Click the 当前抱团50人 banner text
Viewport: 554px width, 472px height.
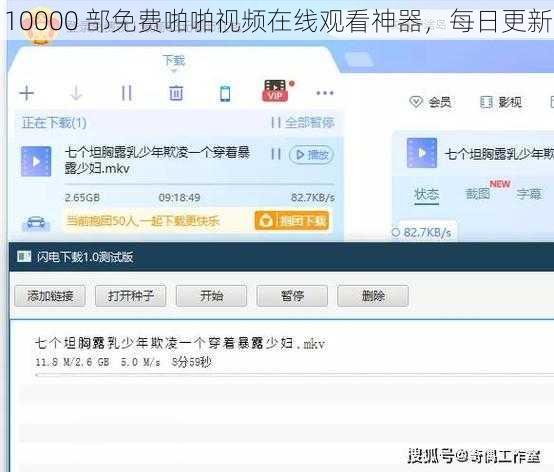pyautogui.click(x=143, y=221)
